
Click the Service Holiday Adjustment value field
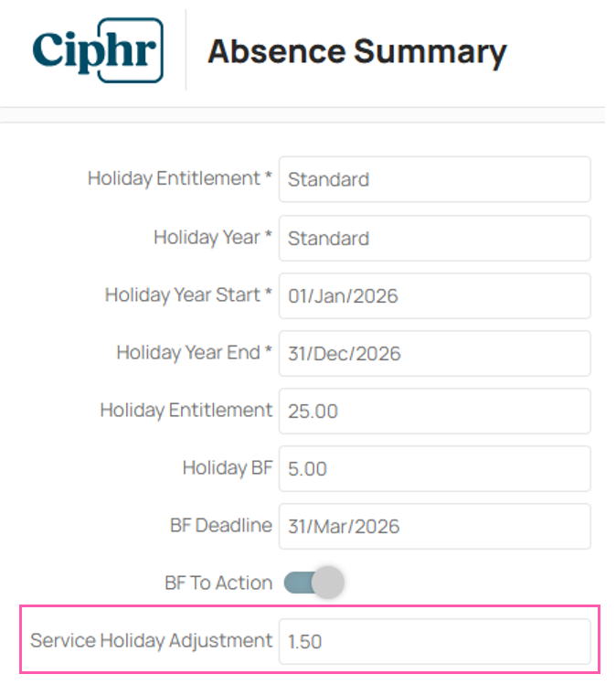[x=435, y=641]
